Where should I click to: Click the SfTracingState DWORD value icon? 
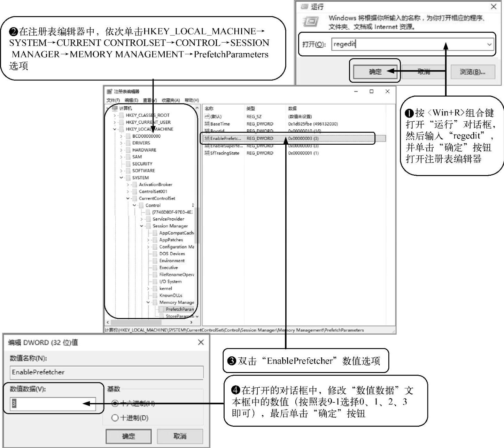coord(207,153)
